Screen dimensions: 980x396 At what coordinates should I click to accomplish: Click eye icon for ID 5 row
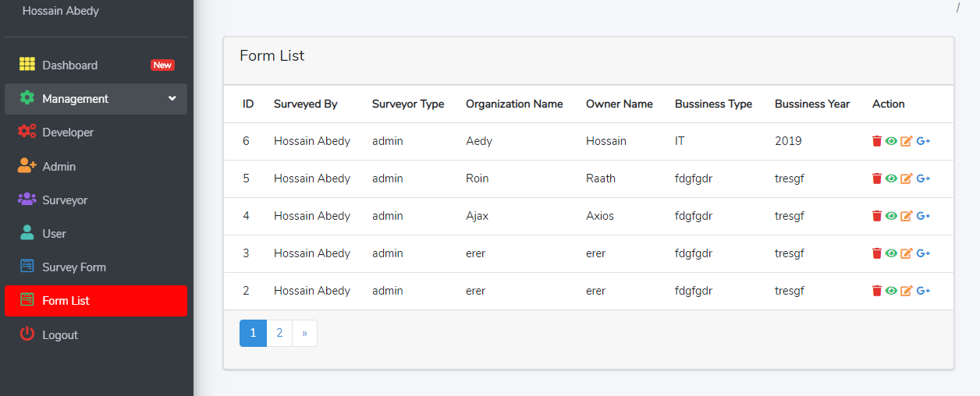[891, 179]
